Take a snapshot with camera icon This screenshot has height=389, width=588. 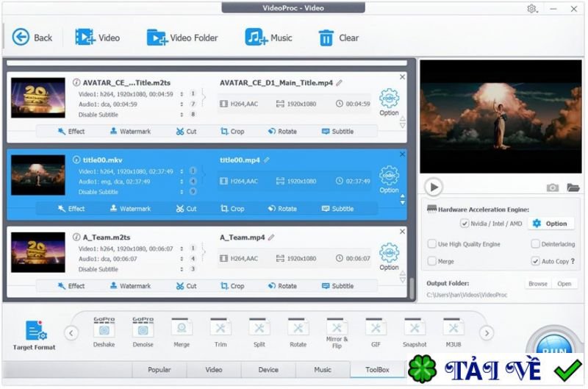coord(553,188)
